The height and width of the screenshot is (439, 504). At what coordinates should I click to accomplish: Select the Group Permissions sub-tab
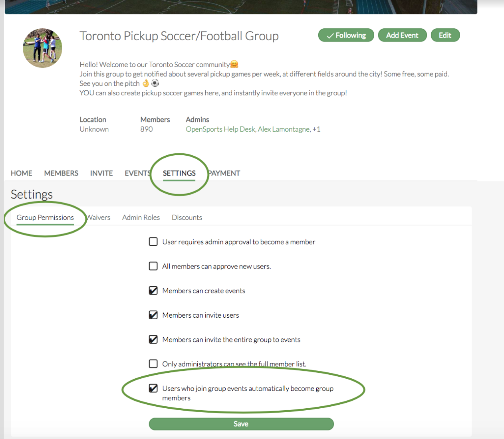(x=45, y=218)
